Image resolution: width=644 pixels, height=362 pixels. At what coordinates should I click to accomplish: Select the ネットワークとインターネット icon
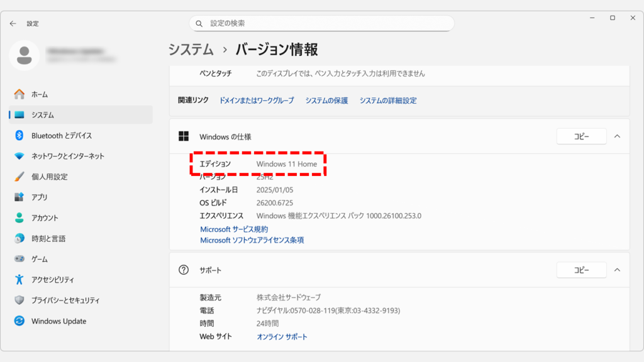pos(19,156)
